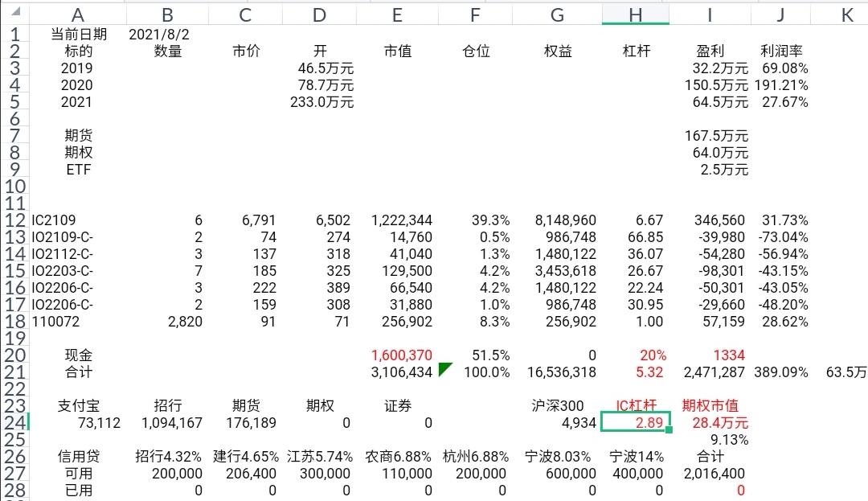Image resolution: width=868 pixels, height=501 pixels.
Task: Click the 4,934 index cell
Action: click(x=579, y=423)
